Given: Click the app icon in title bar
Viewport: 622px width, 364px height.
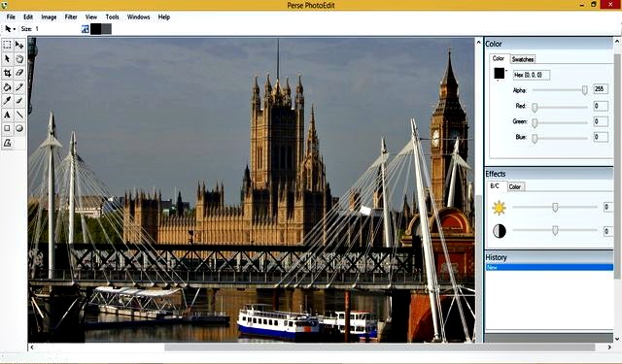Looking at the screenshot, I should click(4, 5).
